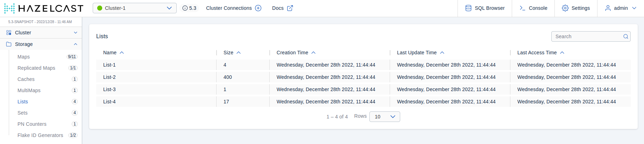Click the search magnifier icon

(626, 36)
